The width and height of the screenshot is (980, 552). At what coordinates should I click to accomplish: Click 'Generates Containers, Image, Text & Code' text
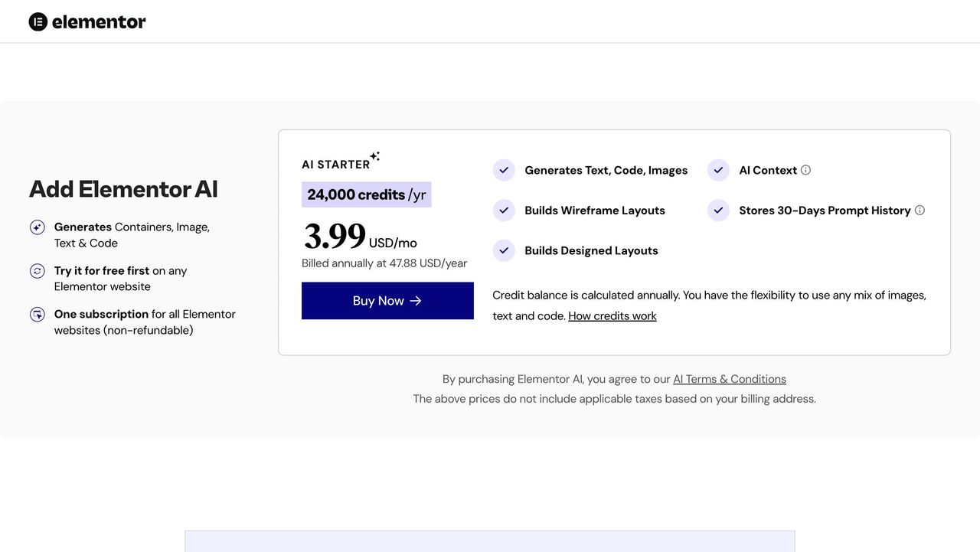[x=132, y=235]
